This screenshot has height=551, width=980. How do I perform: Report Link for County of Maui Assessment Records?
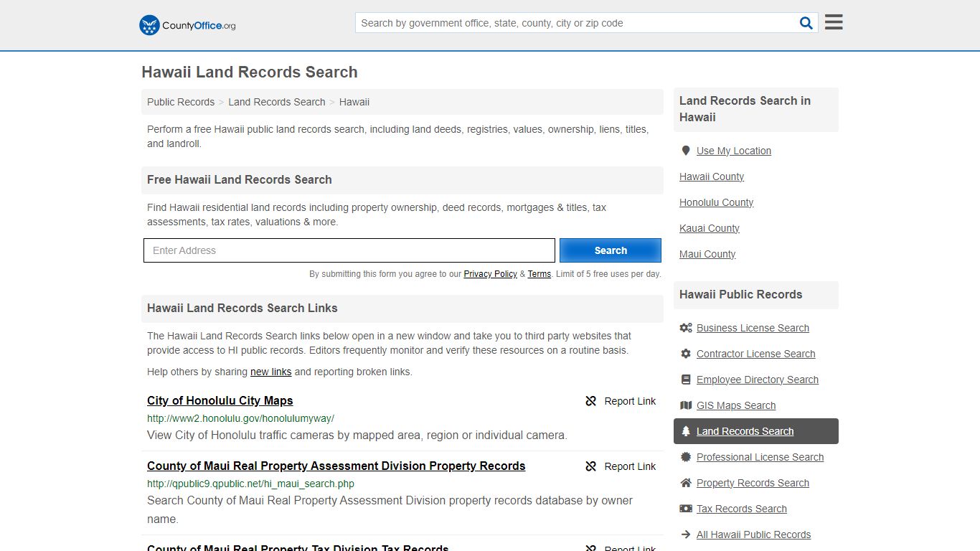621,466
